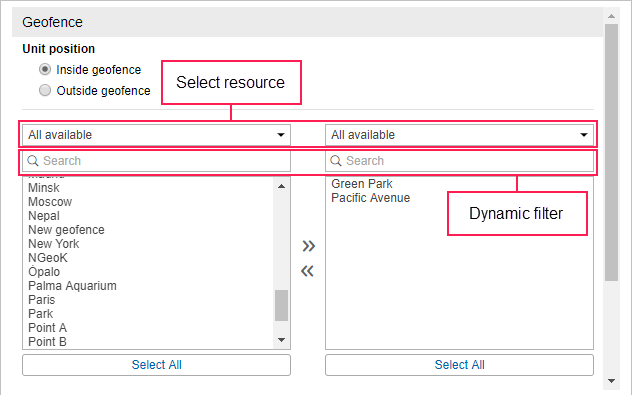
Task: Click Select All under the available list
Action: click(x=156, y=365)
